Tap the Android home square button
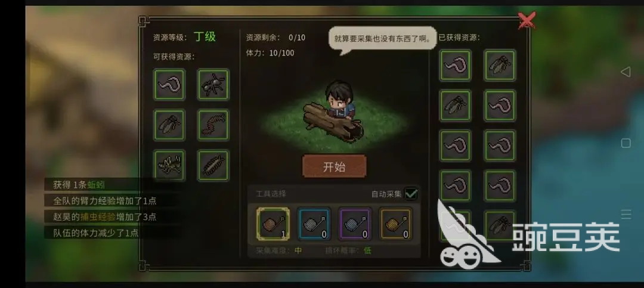 point(626,143)
